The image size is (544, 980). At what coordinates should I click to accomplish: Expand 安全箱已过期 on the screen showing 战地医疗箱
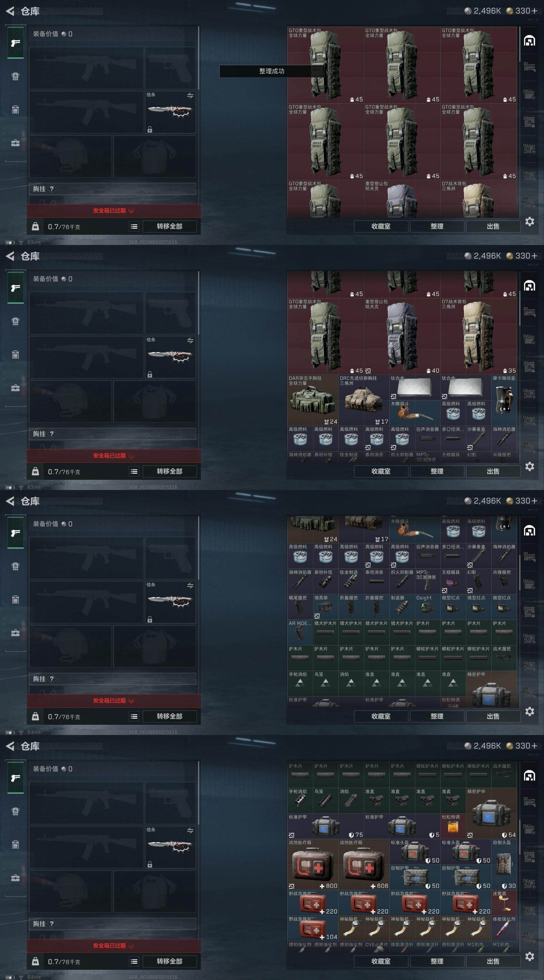(x=113, y=946)
